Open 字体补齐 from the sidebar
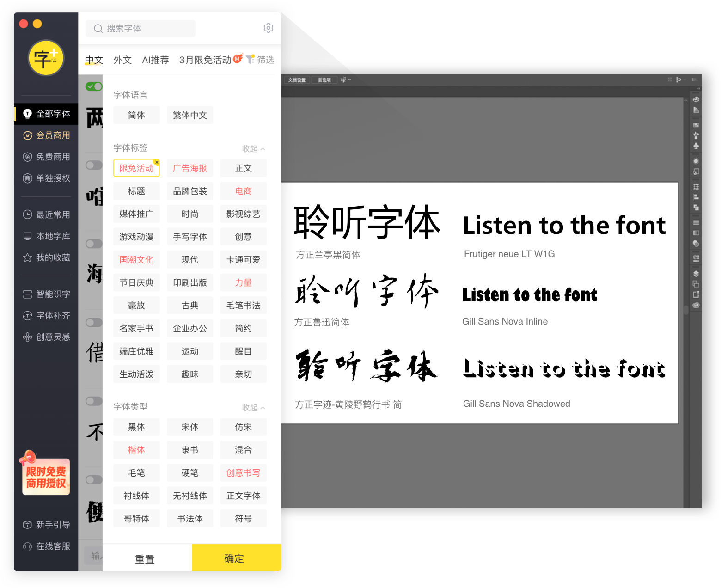Image resolution: width=721 pixels, height=588 pixels. [x=46, y=315]
